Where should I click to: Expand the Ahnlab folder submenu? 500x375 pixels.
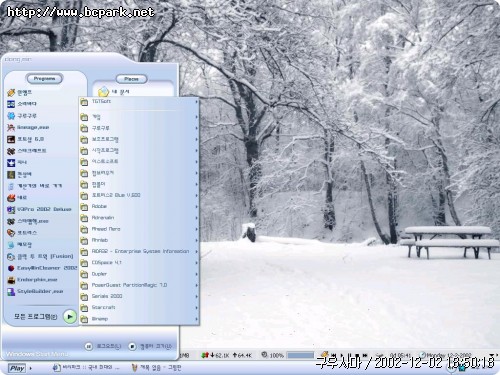click(x=139, y=240)
